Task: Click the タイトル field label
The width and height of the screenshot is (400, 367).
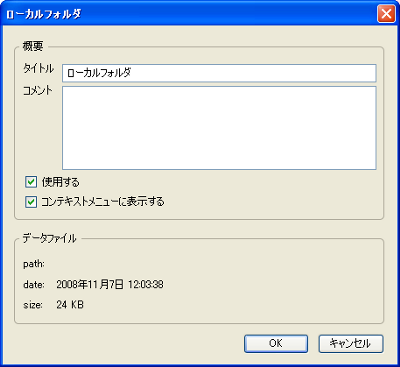Action: click(38, 69)
